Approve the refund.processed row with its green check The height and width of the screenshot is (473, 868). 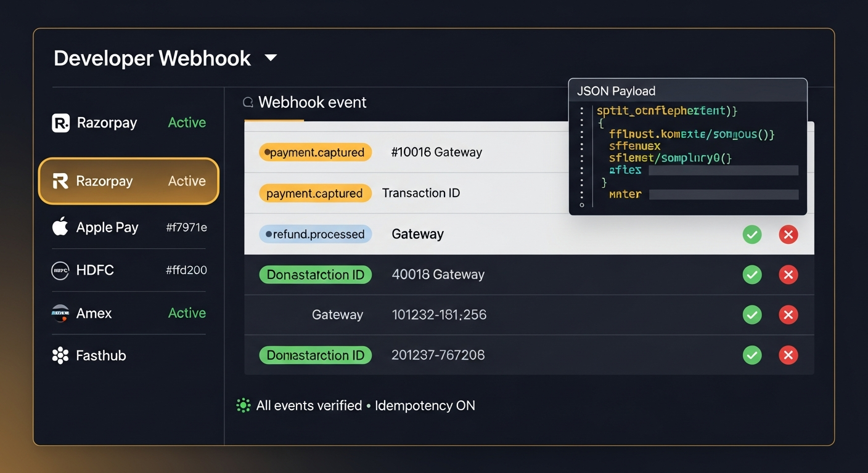(752, 234)
